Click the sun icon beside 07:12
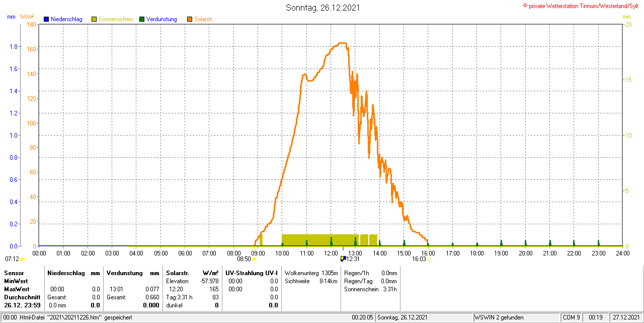Screen dimensions: 644x323 click(23, 260)
